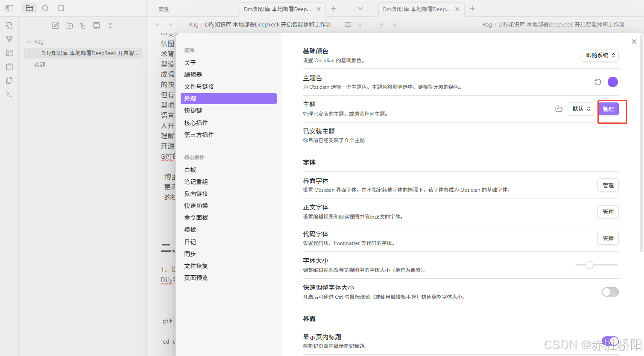Open the bookmarks pane icon
Image resolution: width=644 pixels, height=356 pixels.
pos(61,8)
